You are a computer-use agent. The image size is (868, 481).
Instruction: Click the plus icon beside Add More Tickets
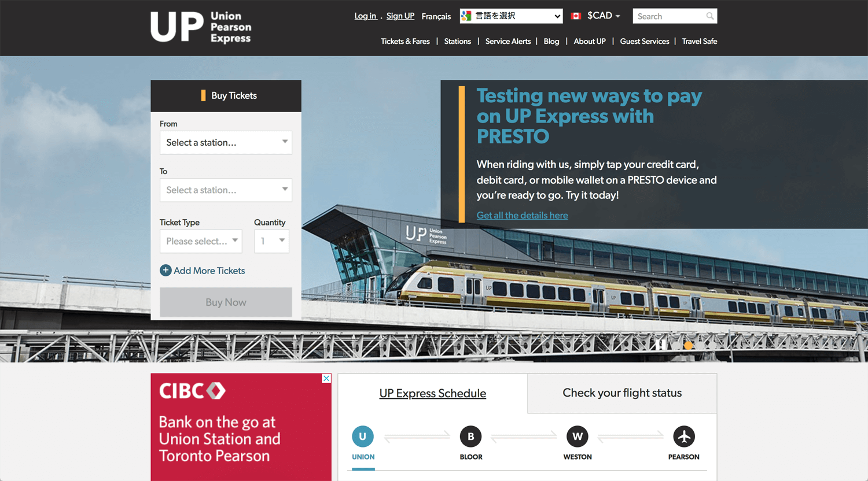click(x=165, y=271)
